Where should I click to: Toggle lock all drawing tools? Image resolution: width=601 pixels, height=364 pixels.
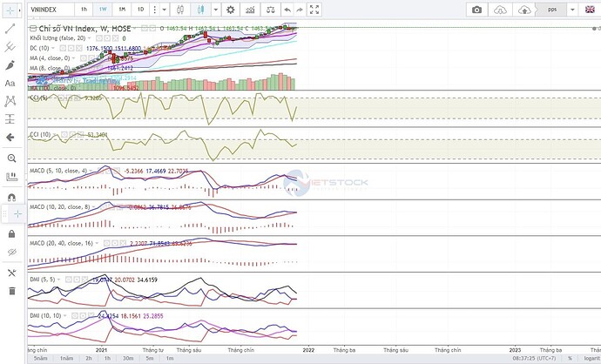click(x=11, y=233)
